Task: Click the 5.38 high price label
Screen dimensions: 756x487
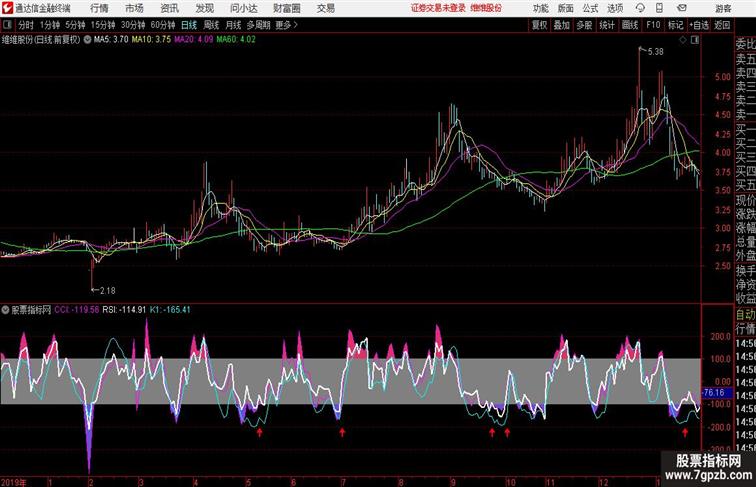Action: [655, 52]
